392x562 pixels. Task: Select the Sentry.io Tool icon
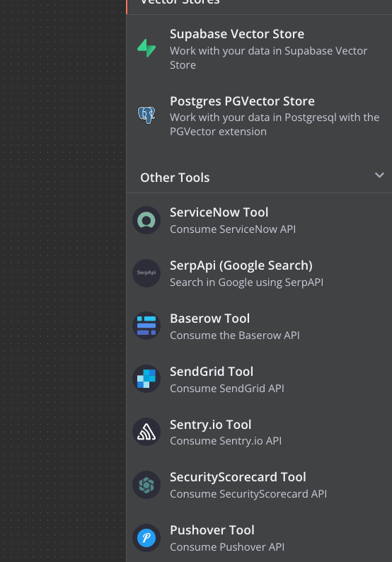146,432
